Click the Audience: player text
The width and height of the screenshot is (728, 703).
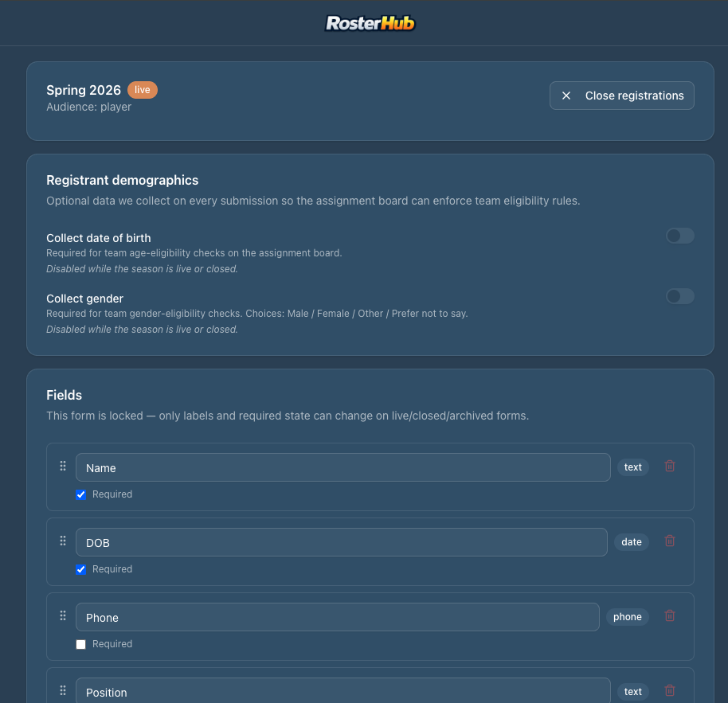88,107
